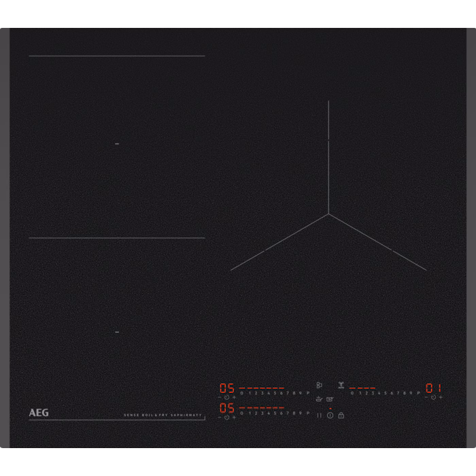The image size is (476, 476).
Task: Tap timer clock icon under right display
Action: [433, 397]
